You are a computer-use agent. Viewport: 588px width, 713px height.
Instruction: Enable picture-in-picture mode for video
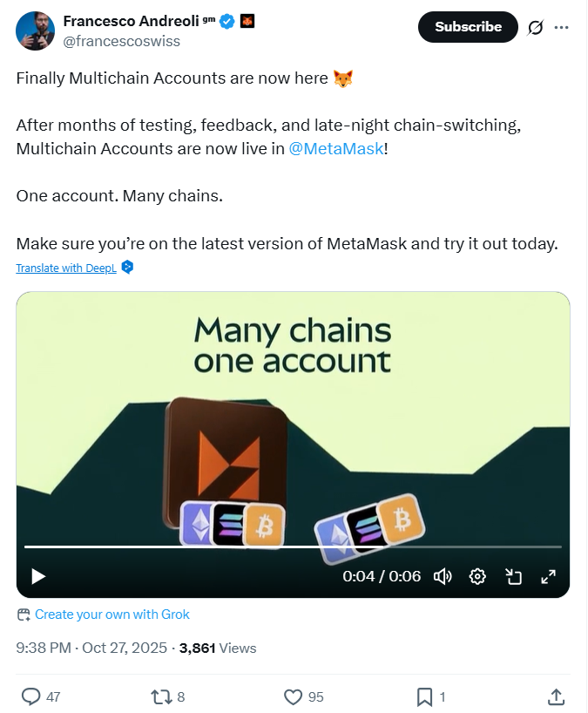[513, 576]
